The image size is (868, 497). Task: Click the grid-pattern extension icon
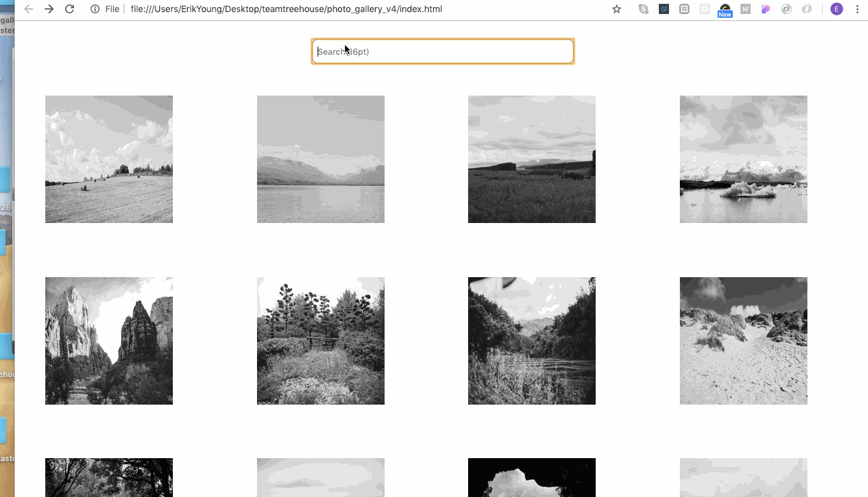684,9
